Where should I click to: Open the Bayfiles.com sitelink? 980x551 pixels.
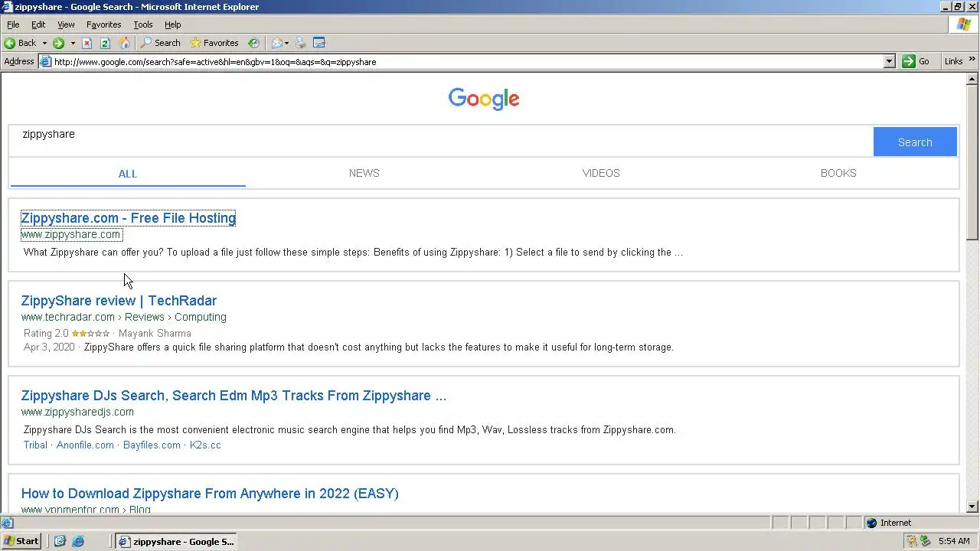[152, 445]
